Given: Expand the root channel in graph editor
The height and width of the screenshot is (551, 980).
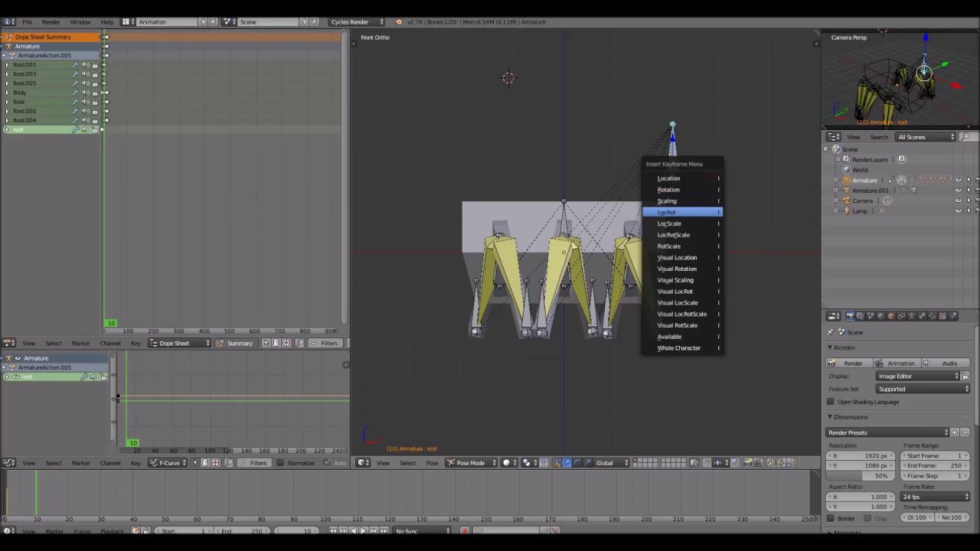Looking at the screenshot, I should pos(7,377).
